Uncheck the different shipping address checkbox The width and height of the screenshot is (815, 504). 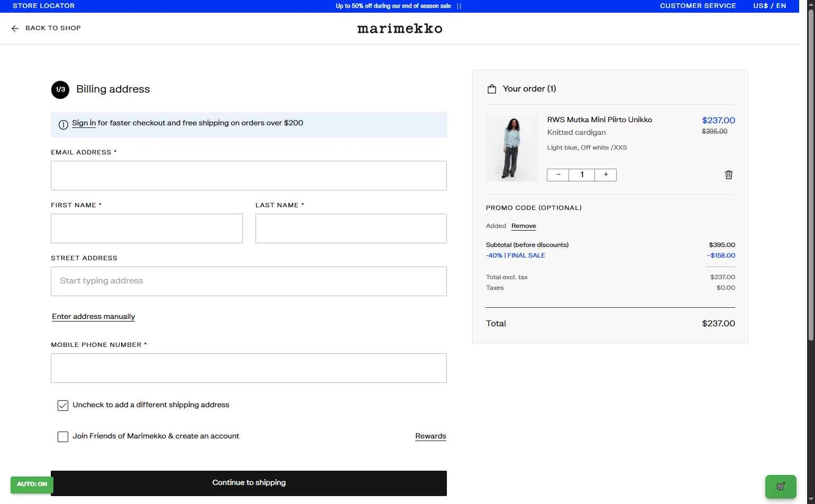pyautogui.click(x=63, y=406)
